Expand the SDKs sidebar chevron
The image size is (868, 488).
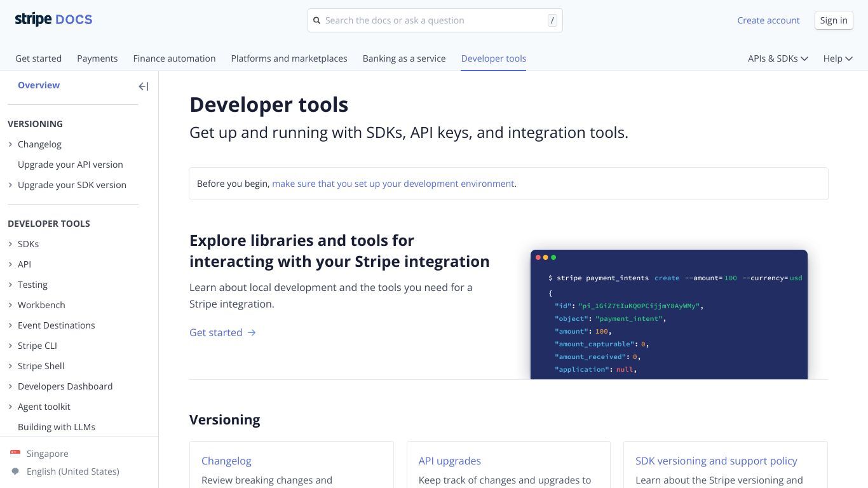click(10, 244)
